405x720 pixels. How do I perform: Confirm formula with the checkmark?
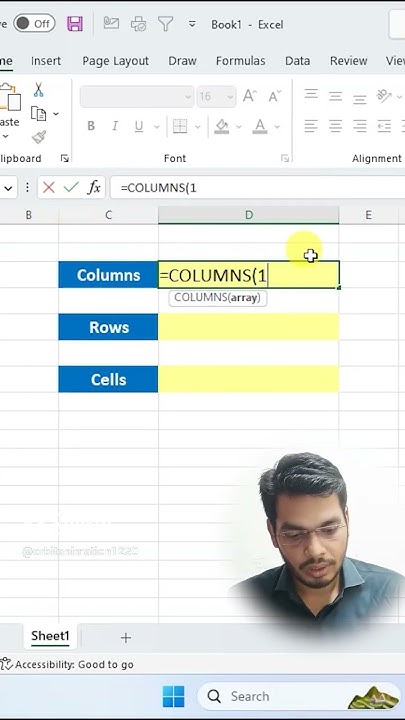[71, 187]
